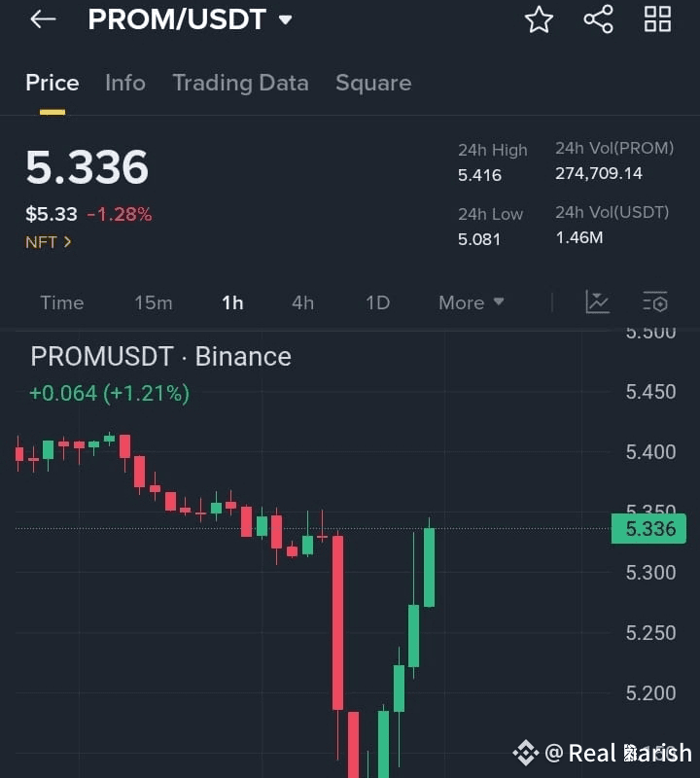Click the 24h Vol(USDT) value 1.46M

[578, 237]
